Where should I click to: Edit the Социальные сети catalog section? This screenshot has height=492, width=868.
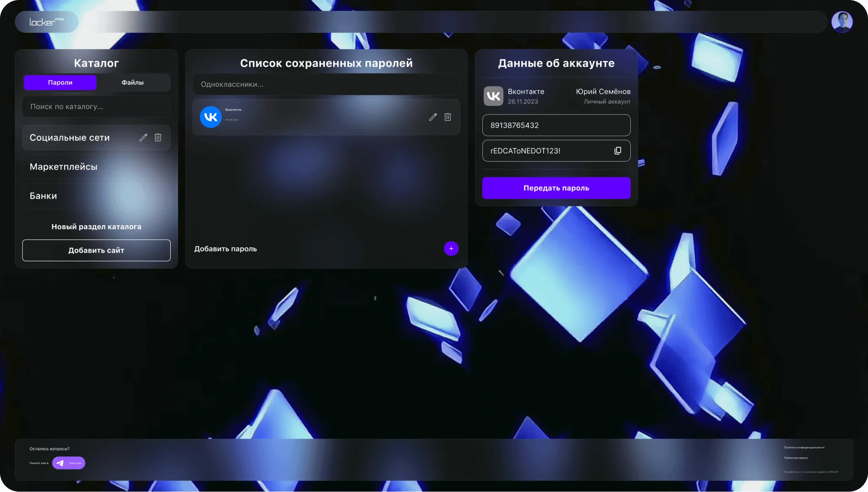[143, 138]
